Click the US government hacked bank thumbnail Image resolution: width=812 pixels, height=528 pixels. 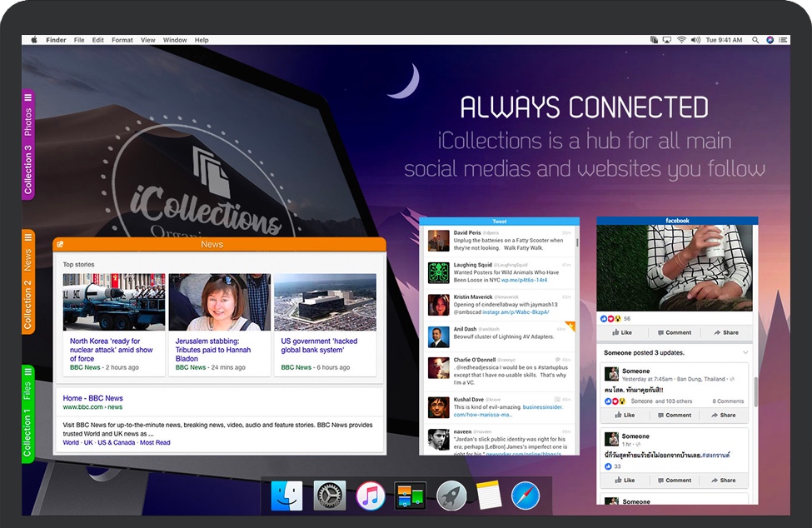(x=325, y=302)
